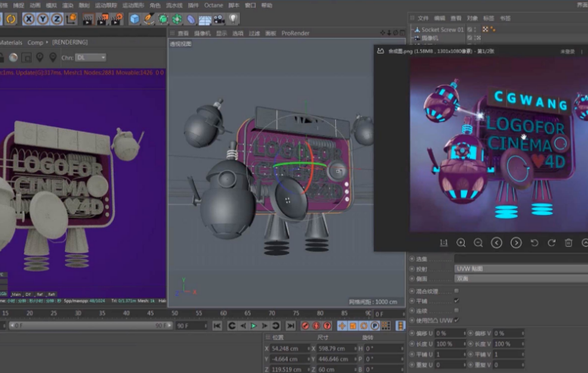Go to next image in viewer
This screenshot has width=588, height=373.
[x=515, y=242]
